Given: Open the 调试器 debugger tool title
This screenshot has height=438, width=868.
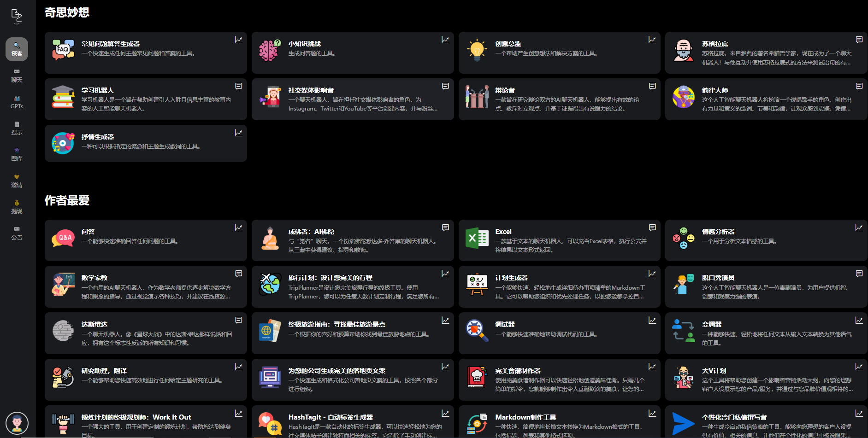Looking at the screenshot, I should (505, 324).
